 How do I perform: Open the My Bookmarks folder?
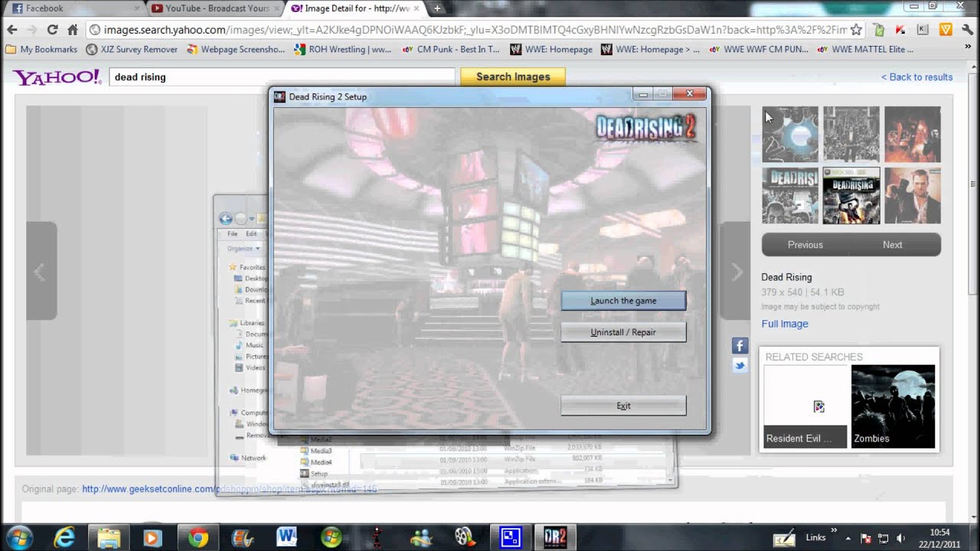(x=41, y=49)
